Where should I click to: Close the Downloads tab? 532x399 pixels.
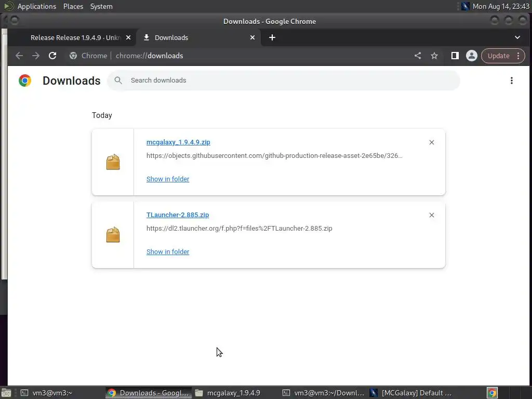point(252,37)
